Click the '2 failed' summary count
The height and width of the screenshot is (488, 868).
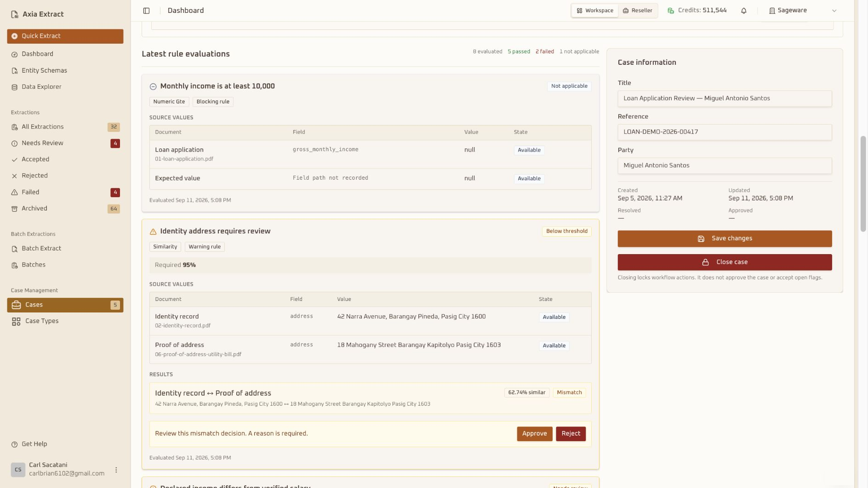[544, 51]
